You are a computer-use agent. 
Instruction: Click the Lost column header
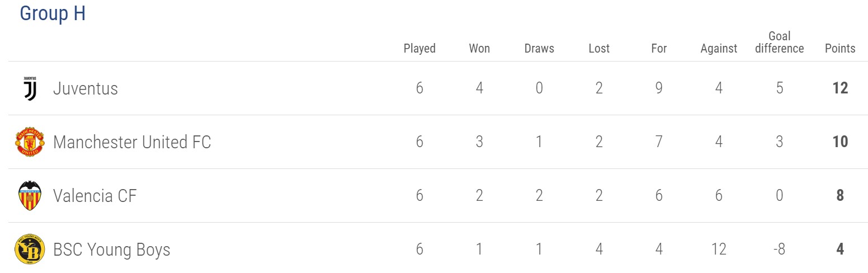[x=599, y=48]
